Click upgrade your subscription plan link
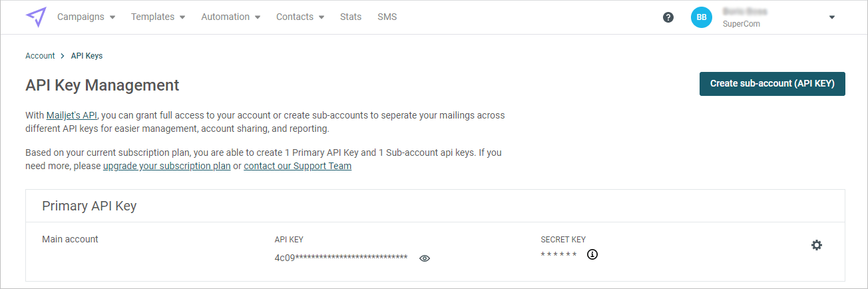The image size is (868, 289). point(166,166)
